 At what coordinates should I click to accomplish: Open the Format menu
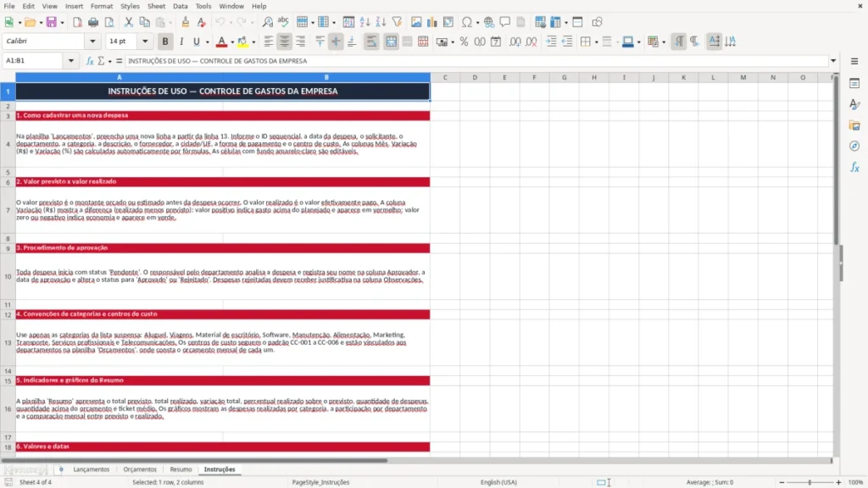click(102, 6)
